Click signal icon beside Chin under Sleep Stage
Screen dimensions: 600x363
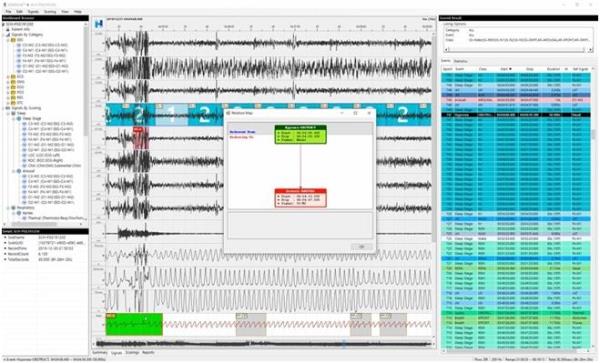pyautogui.click(x=24, y=166)
